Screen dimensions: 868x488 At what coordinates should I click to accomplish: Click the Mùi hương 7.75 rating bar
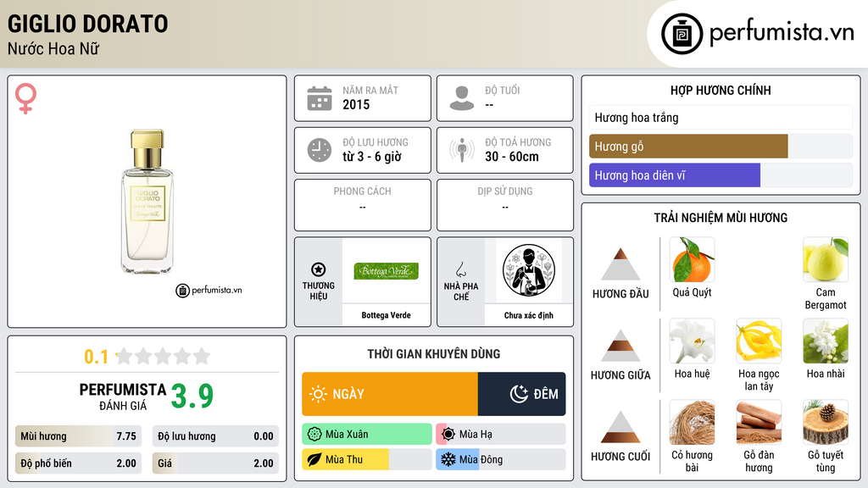click(x=78, y=436)
